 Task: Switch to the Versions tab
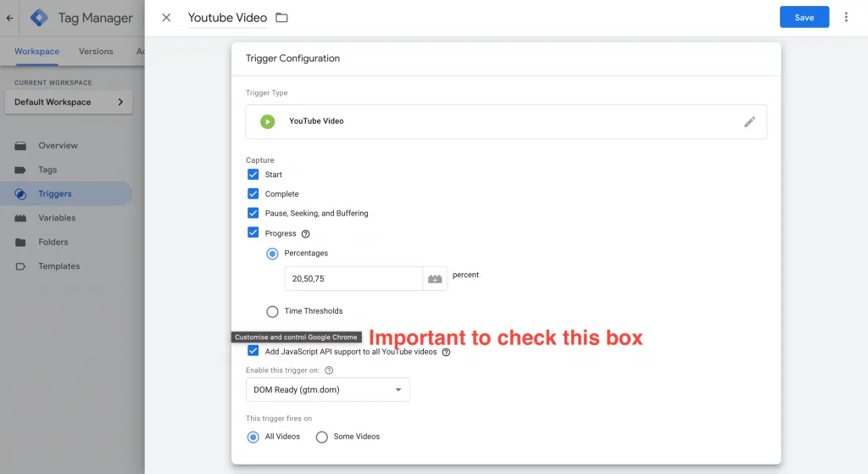(96, 52)
